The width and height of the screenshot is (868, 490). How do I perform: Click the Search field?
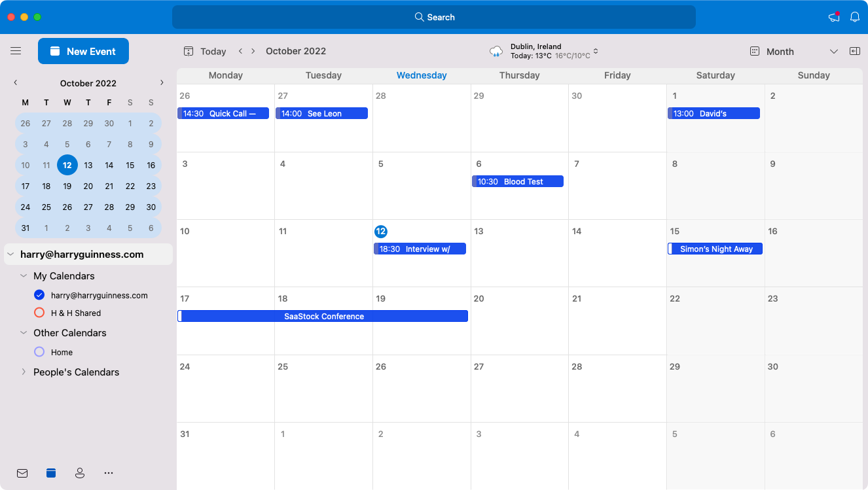434,17
